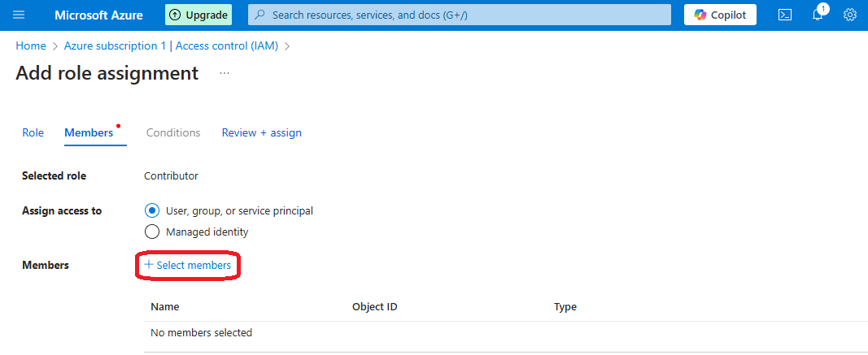868x355 pixels.
Task: Switch to the Role tab
Action: coord(33,132)
